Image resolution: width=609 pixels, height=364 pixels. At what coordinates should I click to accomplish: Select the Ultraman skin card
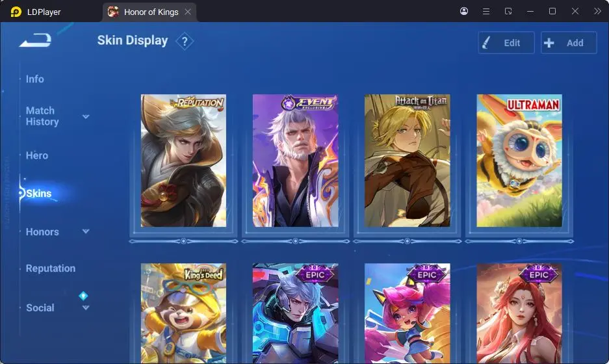(519, 161)
